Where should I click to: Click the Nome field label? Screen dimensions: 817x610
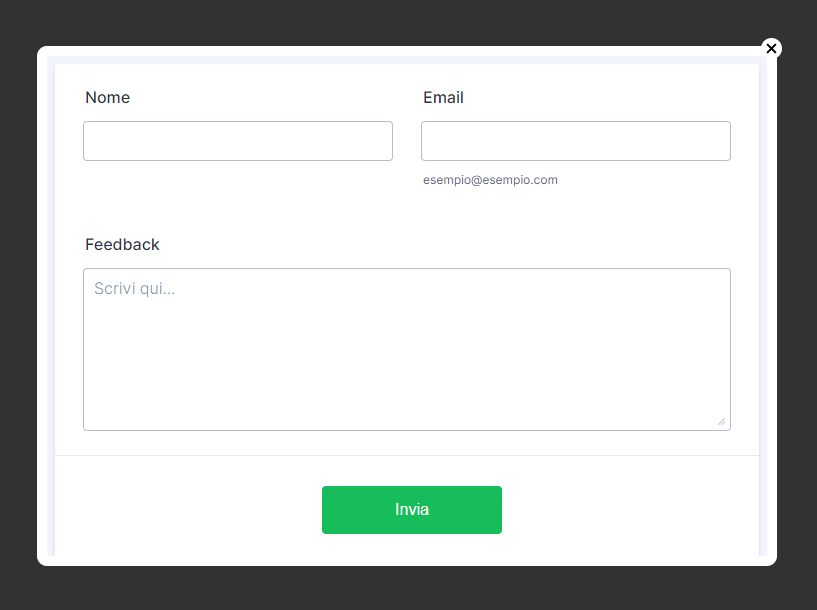click(108, 98)
